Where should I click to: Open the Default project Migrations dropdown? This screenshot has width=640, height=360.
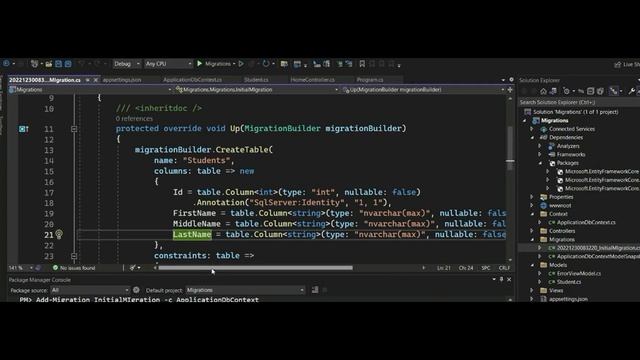click(x=245, y=290)
